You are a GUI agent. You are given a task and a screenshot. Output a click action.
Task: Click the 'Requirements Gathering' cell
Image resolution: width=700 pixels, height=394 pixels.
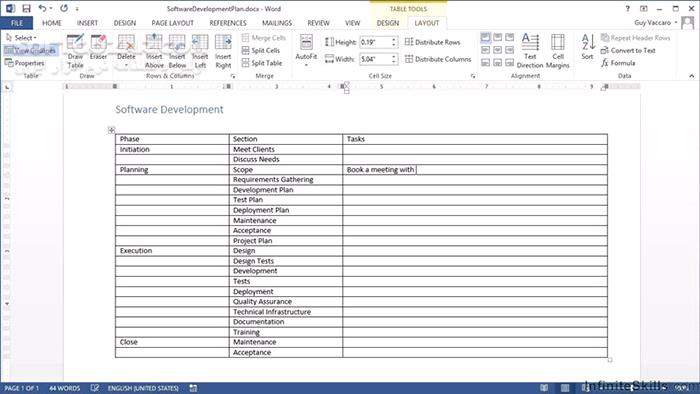[x=286, y=179]
